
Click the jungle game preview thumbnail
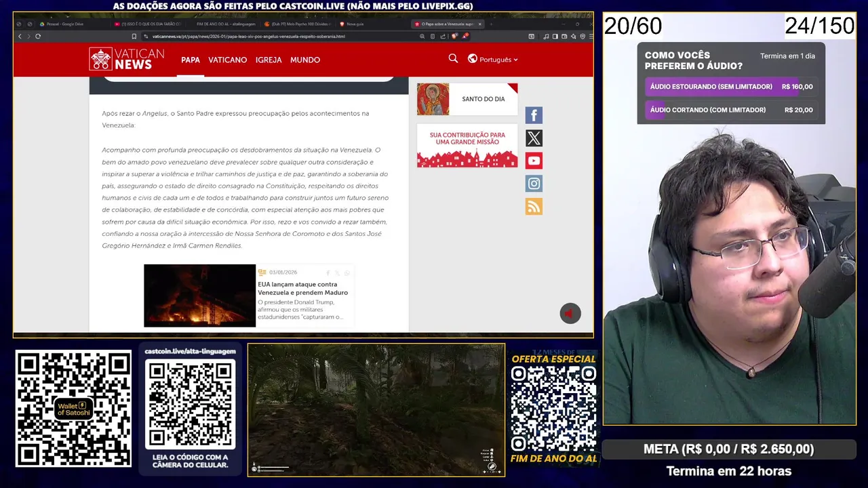click(x=376, y=409)
